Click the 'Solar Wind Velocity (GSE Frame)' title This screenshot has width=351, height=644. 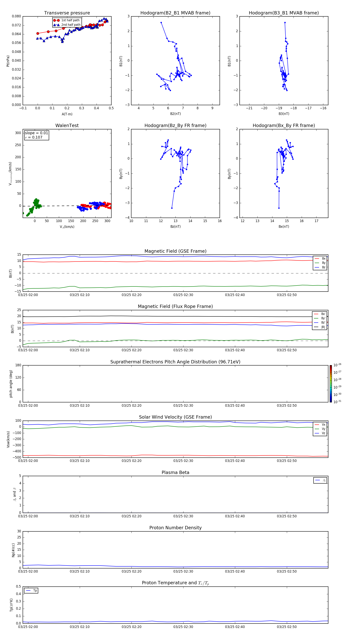(x=175, y=417)
